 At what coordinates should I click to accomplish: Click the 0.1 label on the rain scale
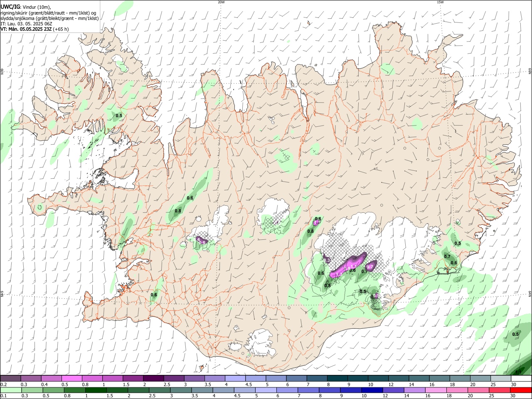pyautogui.click(x=3, y=396)
